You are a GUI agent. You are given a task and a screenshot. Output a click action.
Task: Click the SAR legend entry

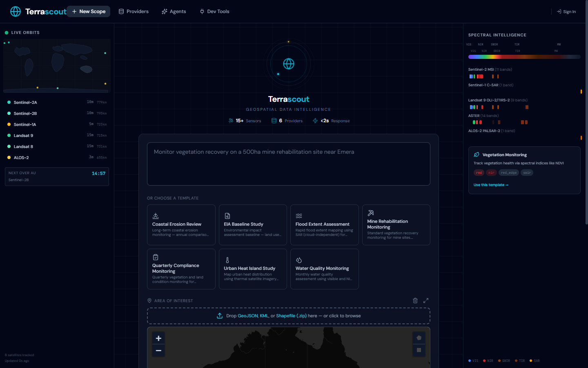pos(535,361)
